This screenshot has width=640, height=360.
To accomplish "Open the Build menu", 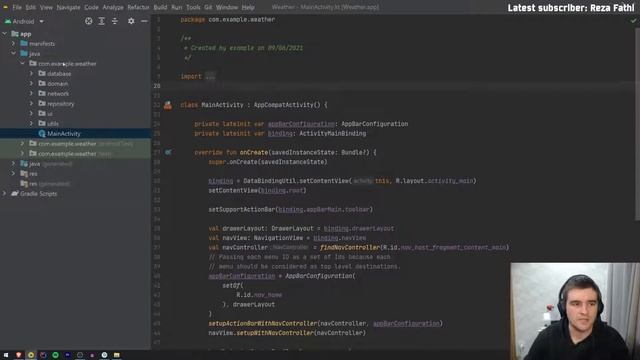I will (160, 7).
